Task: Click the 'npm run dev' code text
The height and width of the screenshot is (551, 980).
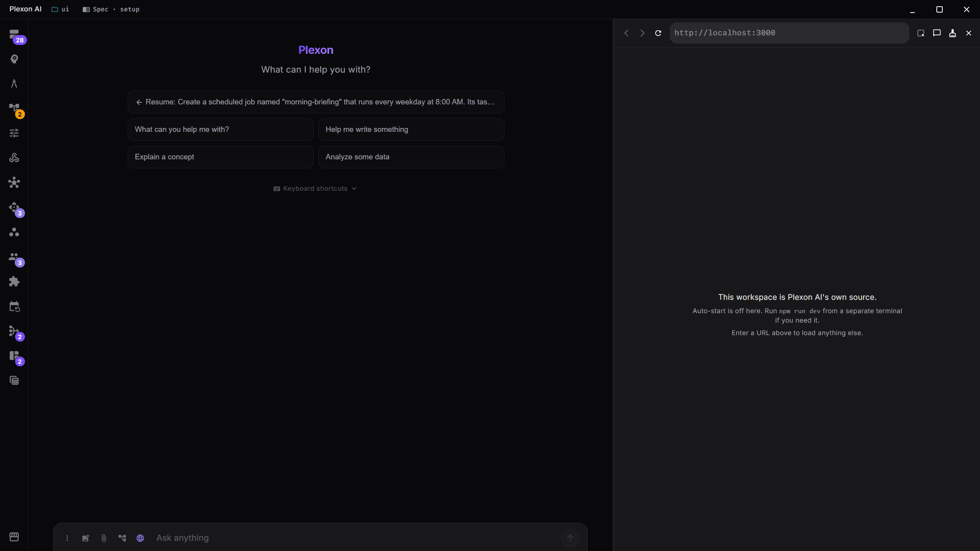Action: pyautogui.click(x=799, y=311)
